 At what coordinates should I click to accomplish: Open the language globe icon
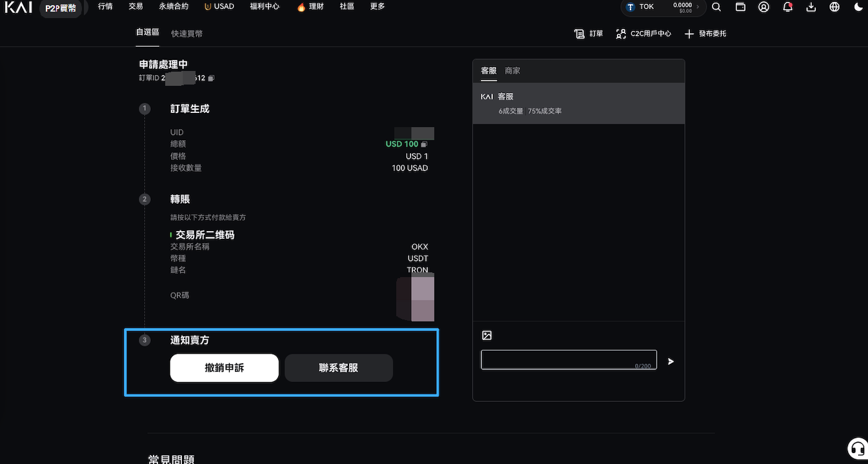tap(834, 7)
